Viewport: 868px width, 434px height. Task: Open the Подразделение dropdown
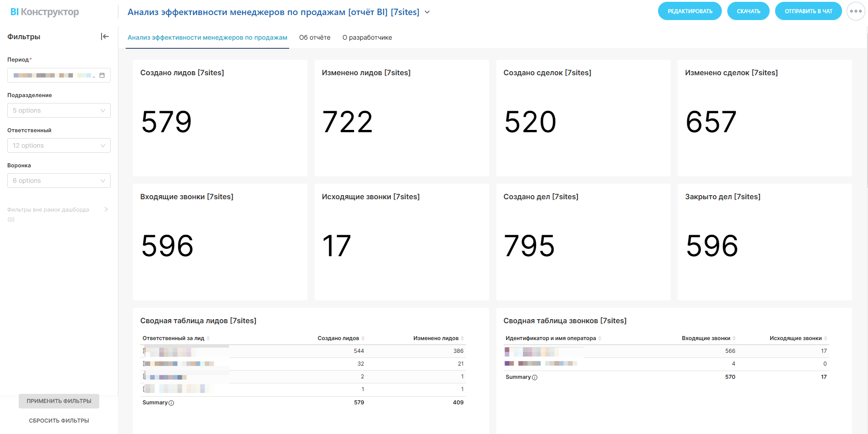pyautogui.click(x=59, y=110)
